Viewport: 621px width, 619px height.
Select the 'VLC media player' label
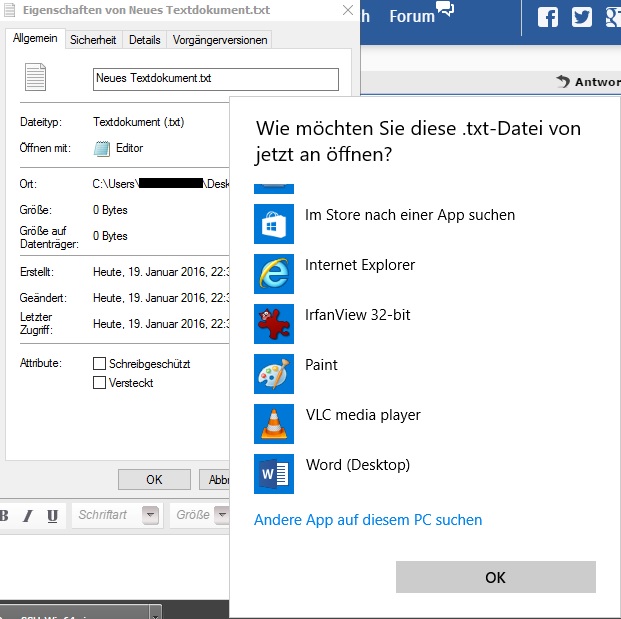363,415
